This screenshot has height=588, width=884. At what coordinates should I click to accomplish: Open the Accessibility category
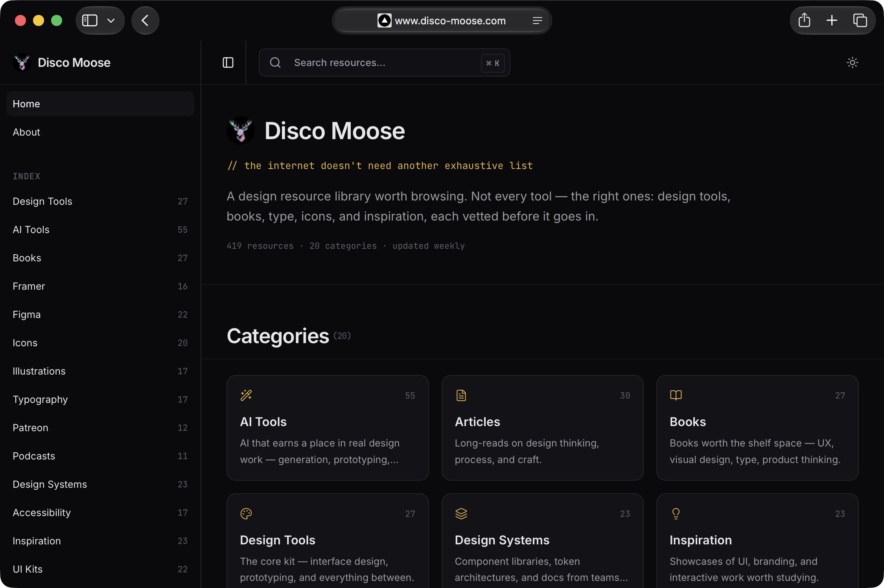coord(100,513)
